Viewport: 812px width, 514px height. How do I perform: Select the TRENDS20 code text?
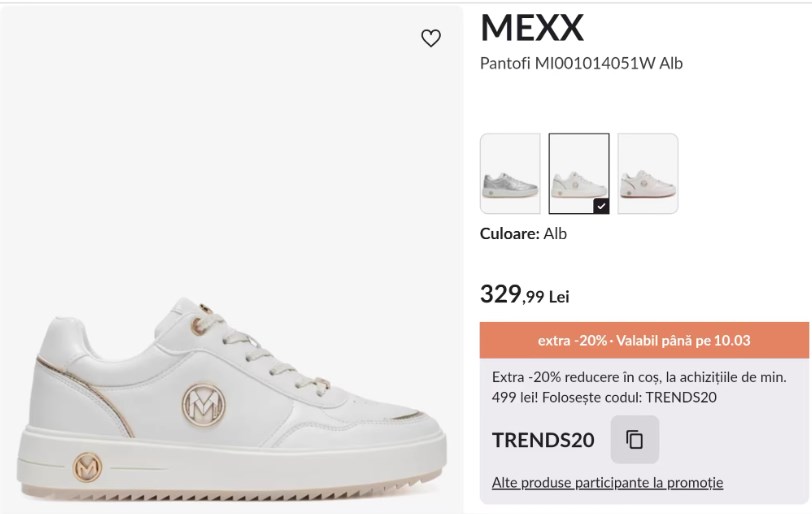pos(543,440)
